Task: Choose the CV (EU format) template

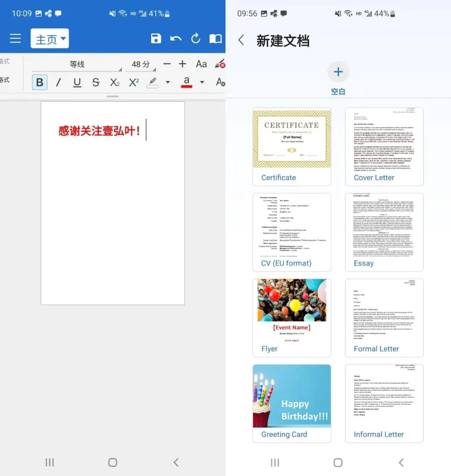Action: pos(291,232)
